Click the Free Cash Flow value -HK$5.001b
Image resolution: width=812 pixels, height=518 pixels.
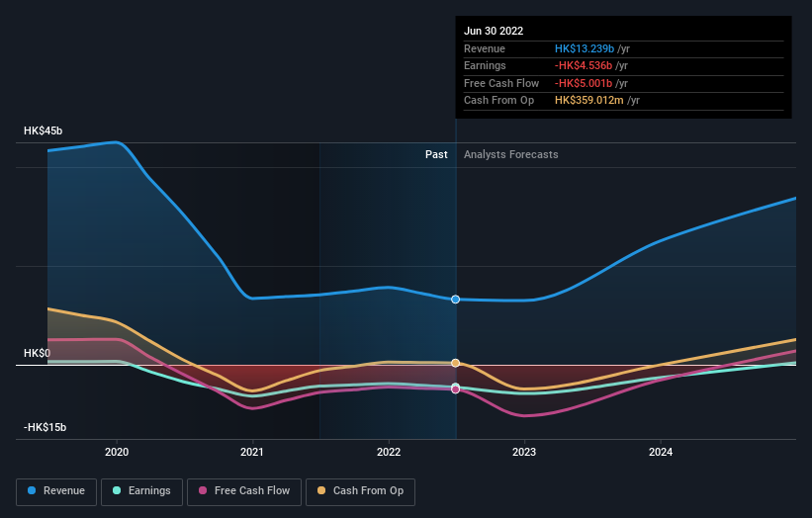584,83
